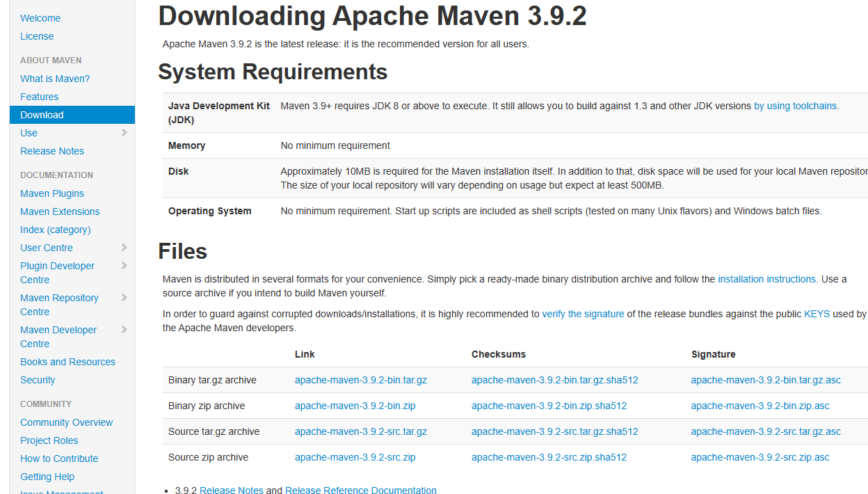Screen dimensions: 868x494
Task: Open apache-maven-3.9.2-src.tar.gz.asc signature
Action: tap(766, 431)
